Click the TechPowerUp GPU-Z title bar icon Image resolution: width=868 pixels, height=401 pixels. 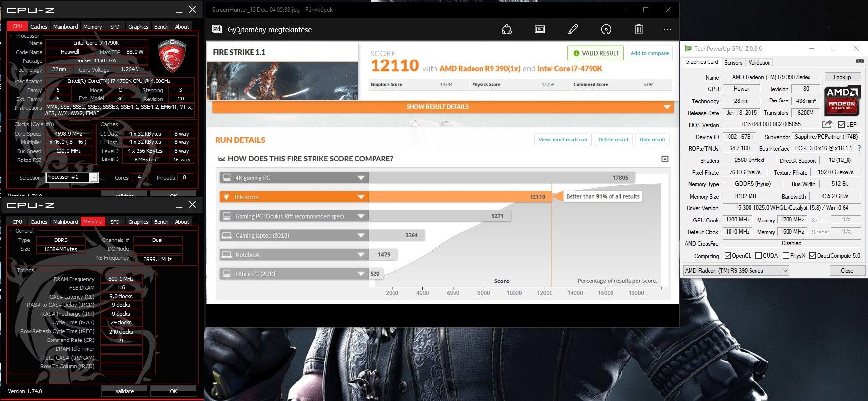pyautogui.click(x=688, y=48)
